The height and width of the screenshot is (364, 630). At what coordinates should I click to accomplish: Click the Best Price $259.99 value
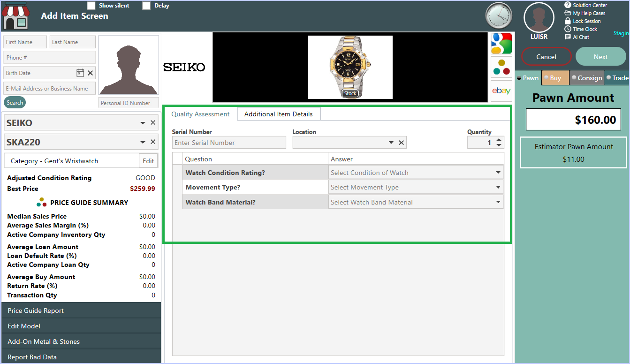(x=142, y=189)
